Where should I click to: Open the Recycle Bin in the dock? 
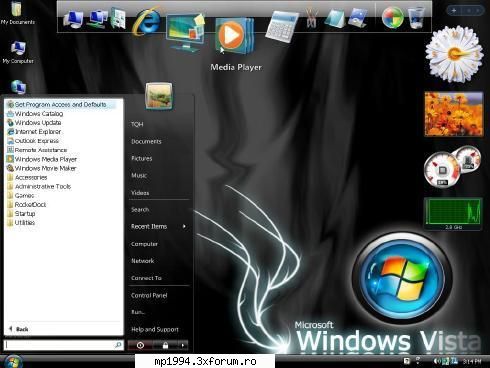(416, 18)
